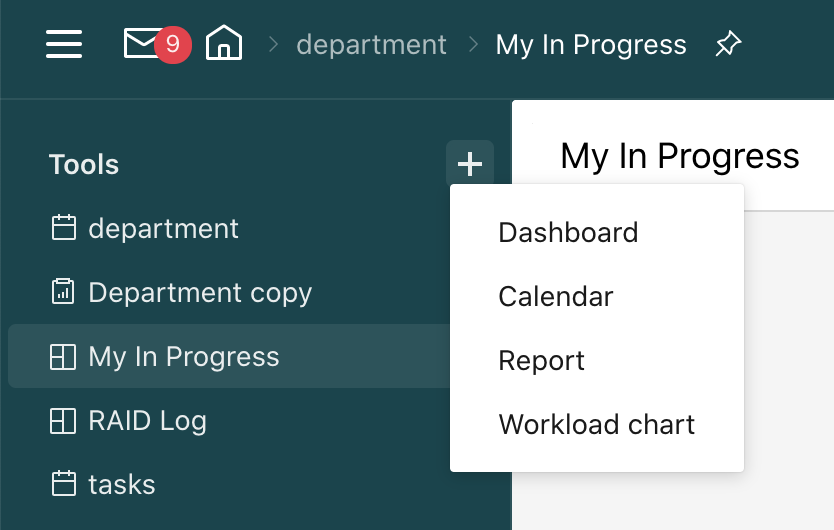834x530 pixels.
Task: Click the calendar icon beside sidebar department
Action: click(64, 228)
